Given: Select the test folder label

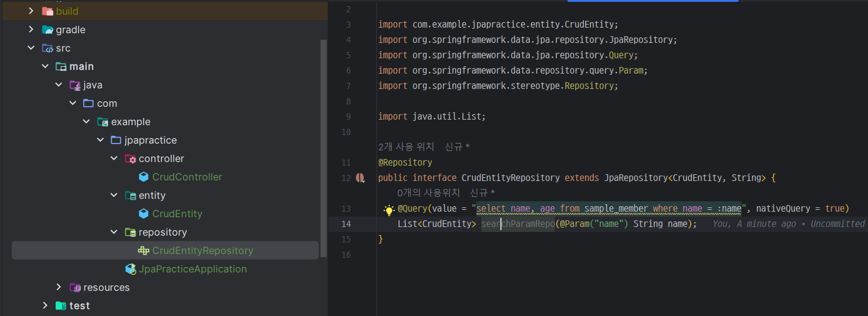Looking at the screenshot, I should pyautogui.click(x=80, y=306).
